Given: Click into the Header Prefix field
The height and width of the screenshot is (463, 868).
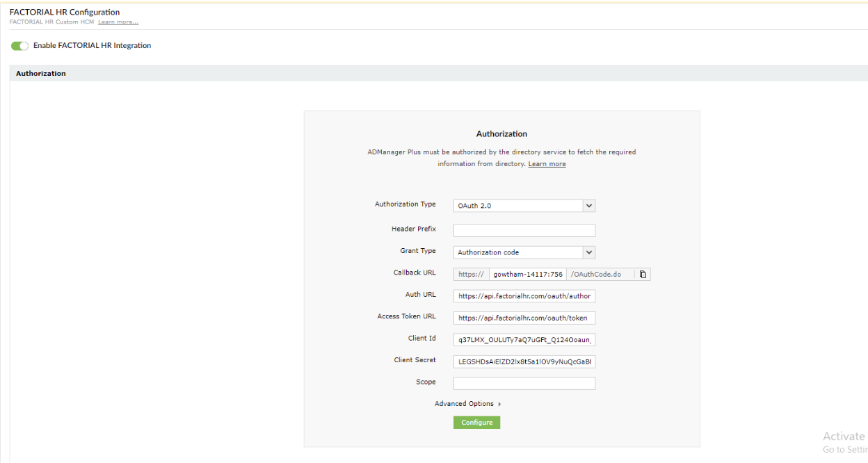Looking at the screenshot, I should click(524, 230).
